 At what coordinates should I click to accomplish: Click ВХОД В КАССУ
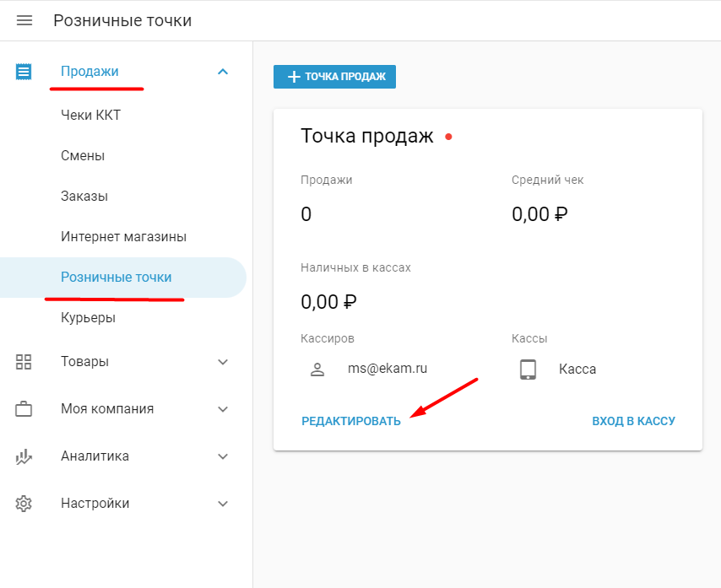(634, 421)
